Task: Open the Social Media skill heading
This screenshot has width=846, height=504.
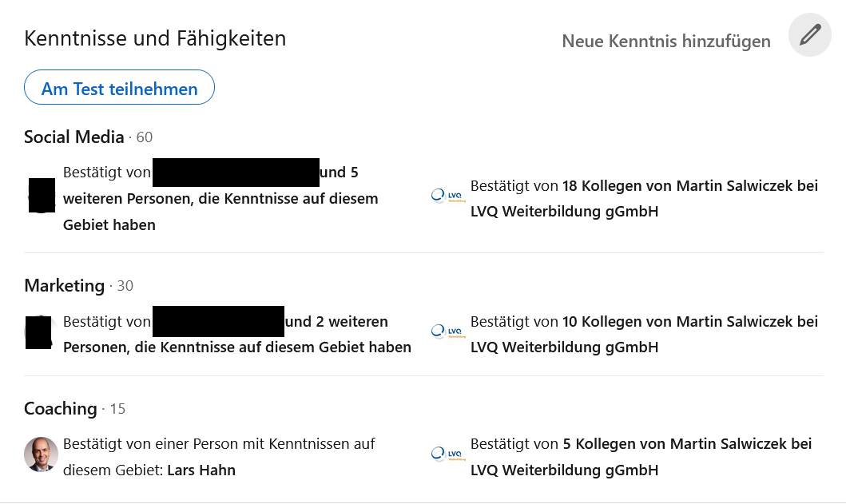Action: 74,137
